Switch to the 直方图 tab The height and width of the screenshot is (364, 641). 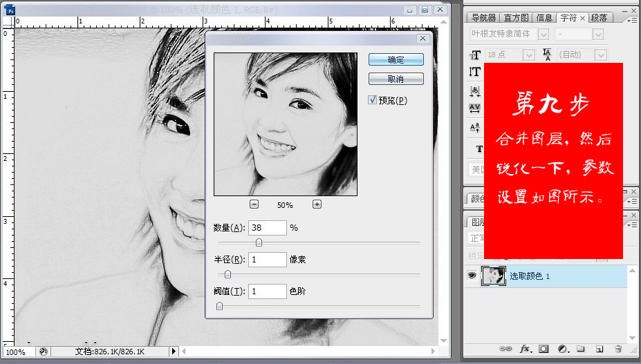coord(516,17)
